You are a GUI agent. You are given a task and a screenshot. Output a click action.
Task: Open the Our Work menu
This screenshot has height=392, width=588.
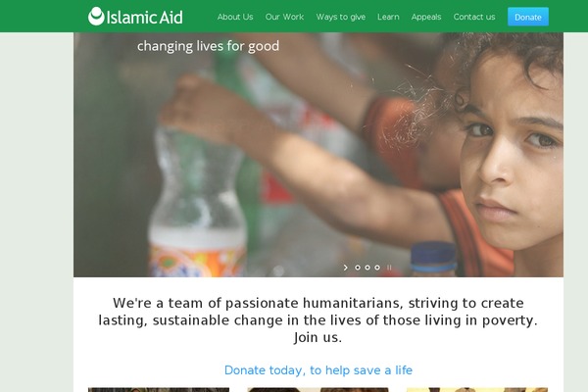point(284,17)
